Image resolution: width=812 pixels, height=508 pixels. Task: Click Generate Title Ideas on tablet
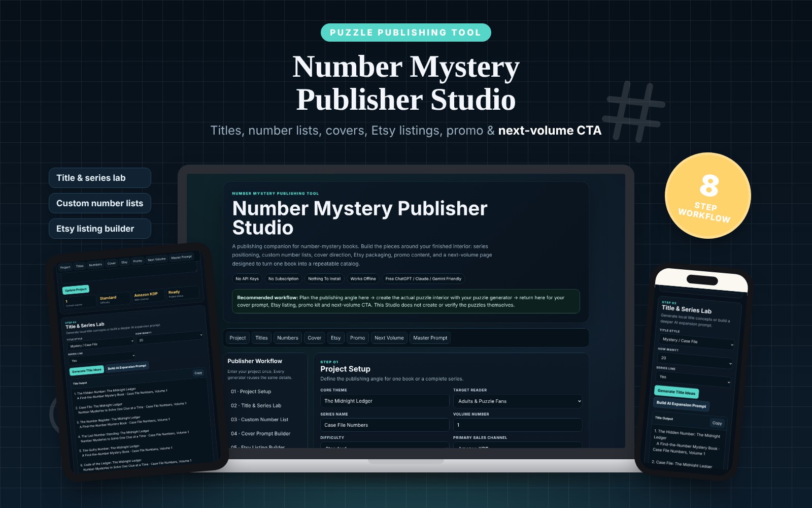tap(87, 370)
